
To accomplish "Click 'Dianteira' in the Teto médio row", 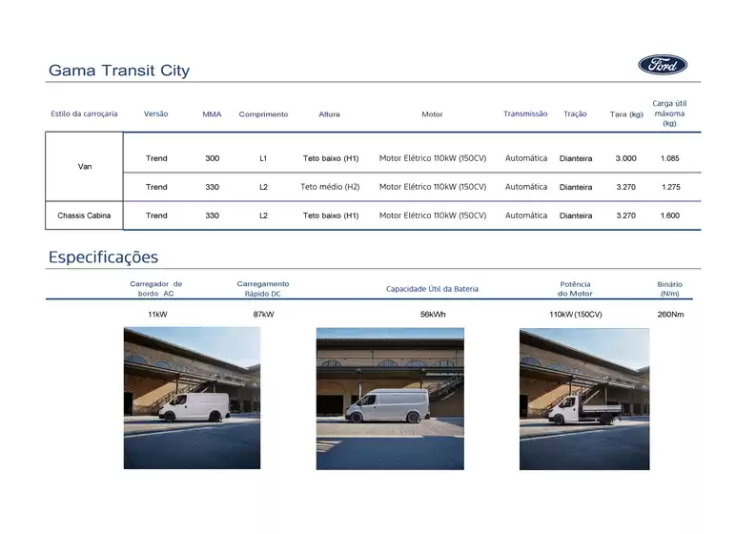I will 576,187.
